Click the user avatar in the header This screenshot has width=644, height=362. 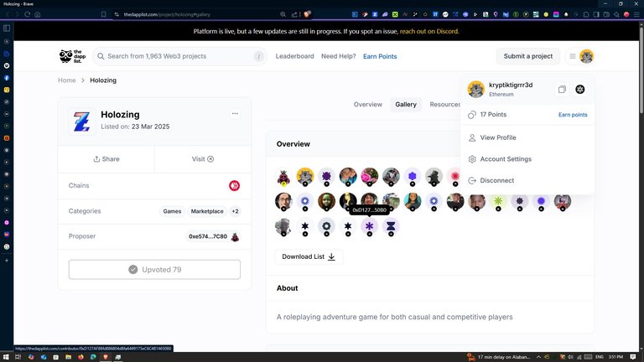click(586, 56)
